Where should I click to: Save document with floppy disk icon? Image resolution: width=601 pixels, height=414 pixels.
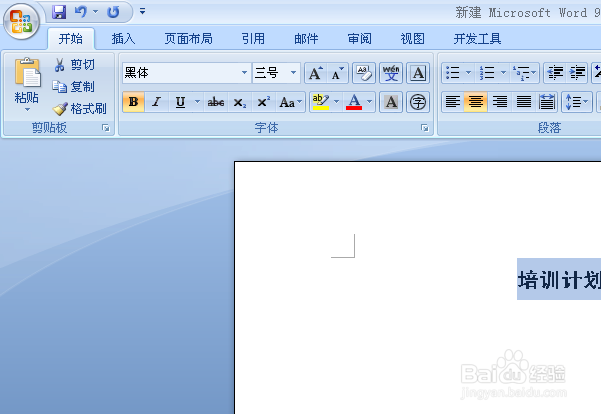(59, 12)
